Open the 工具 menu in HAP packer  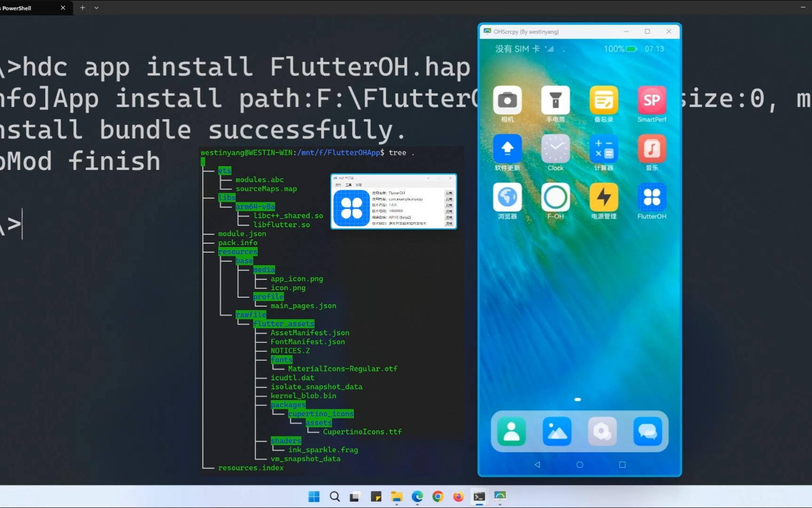pos(348,185)
